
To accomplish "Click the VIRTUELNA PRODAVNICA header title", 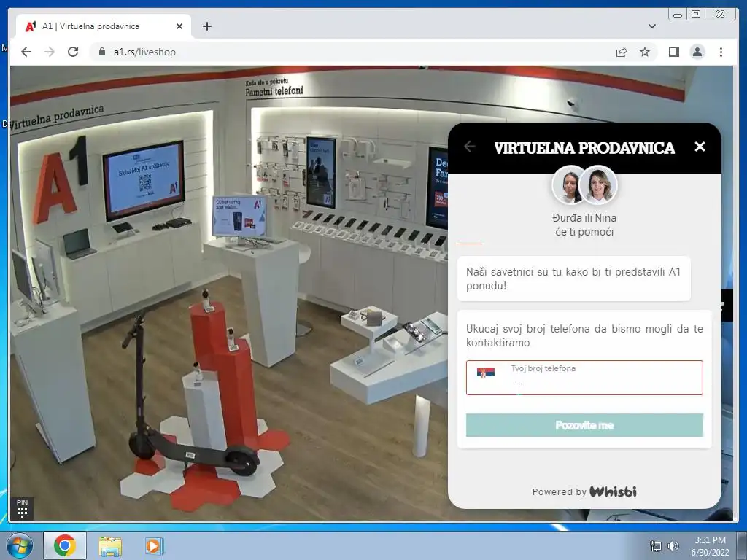I will [584, 147].
